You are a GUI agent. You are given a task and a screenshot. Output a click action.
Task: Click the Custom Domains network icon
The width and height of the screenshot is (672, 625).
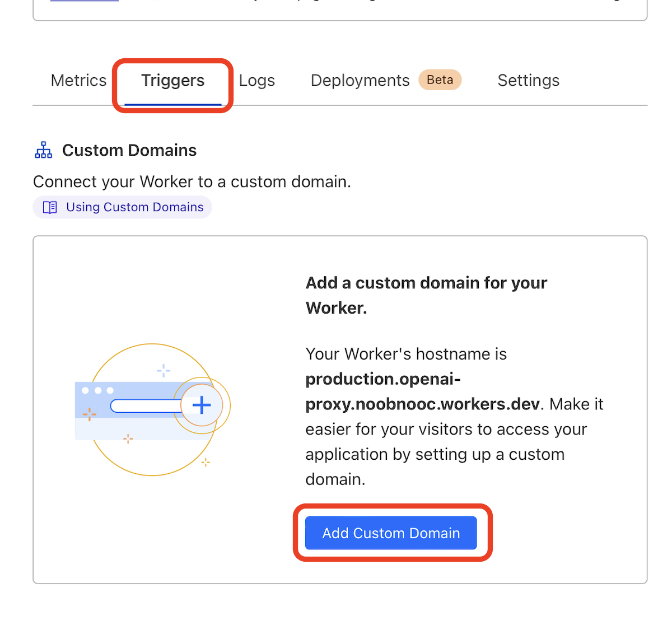44,150
